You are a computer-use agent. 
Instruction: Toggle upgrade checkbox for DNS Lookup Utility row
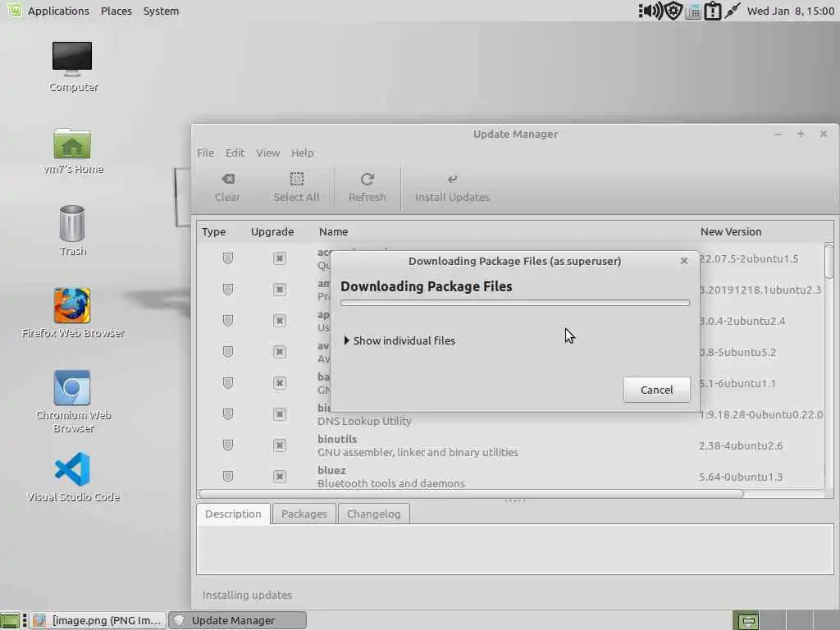coord(279,414)
